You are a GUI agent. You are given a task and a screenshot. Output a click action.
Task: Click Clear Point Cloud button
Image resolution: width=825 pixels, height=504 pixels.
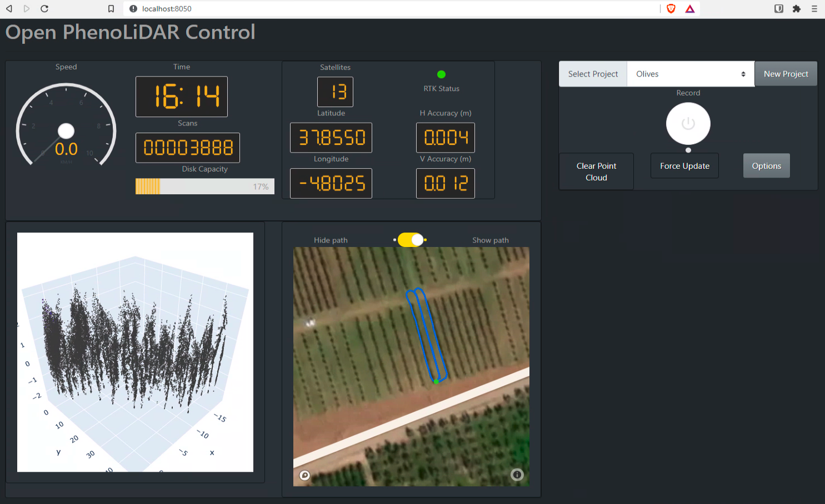click(596, 172)
